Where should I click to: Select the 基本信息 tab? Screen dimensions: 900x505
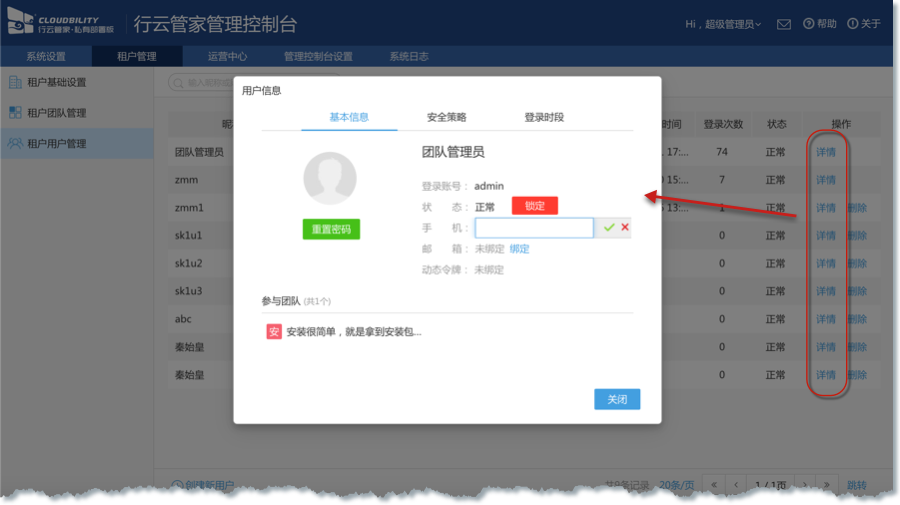(349, 117)
